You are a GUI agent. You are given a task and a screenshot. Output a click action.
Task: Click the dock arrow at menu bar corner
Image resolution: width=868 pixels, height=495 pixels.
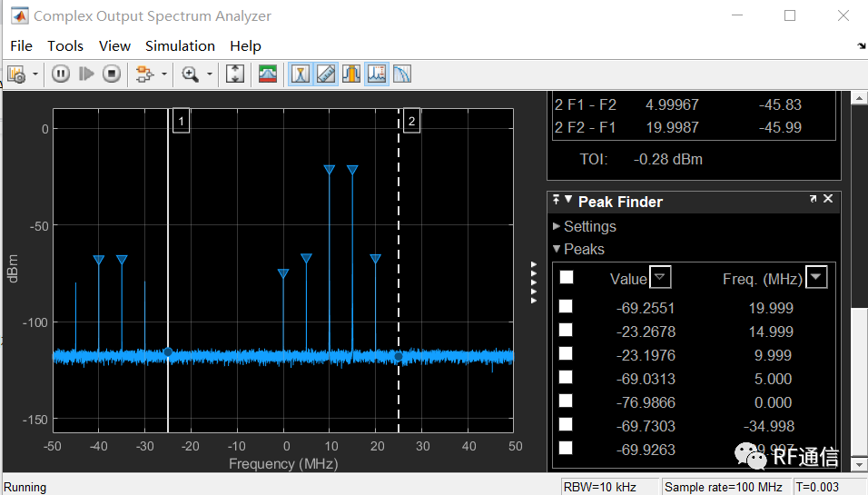click(x=862, y=46)
